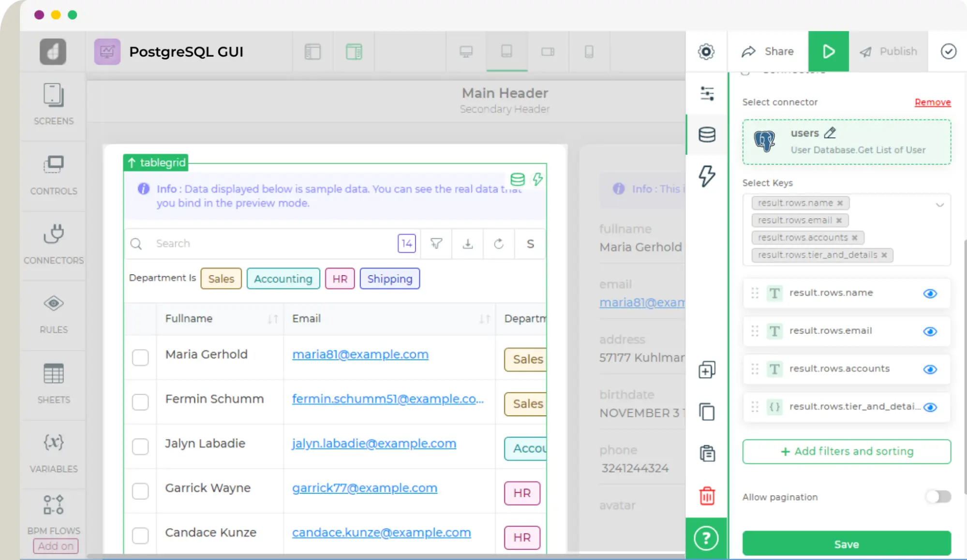Open the Variables panel
The height and width of the screenshot is (560, 967).
pos(53,452)
